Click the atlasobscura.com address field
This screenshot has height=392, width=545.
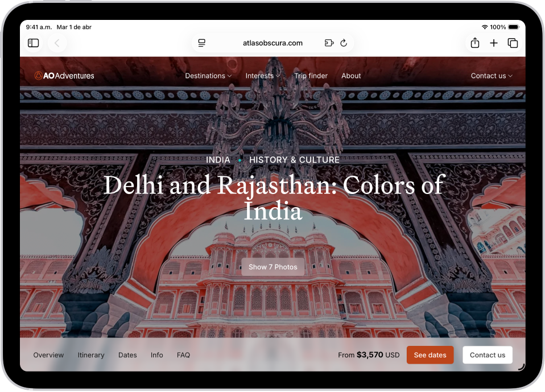coord(272,43)
